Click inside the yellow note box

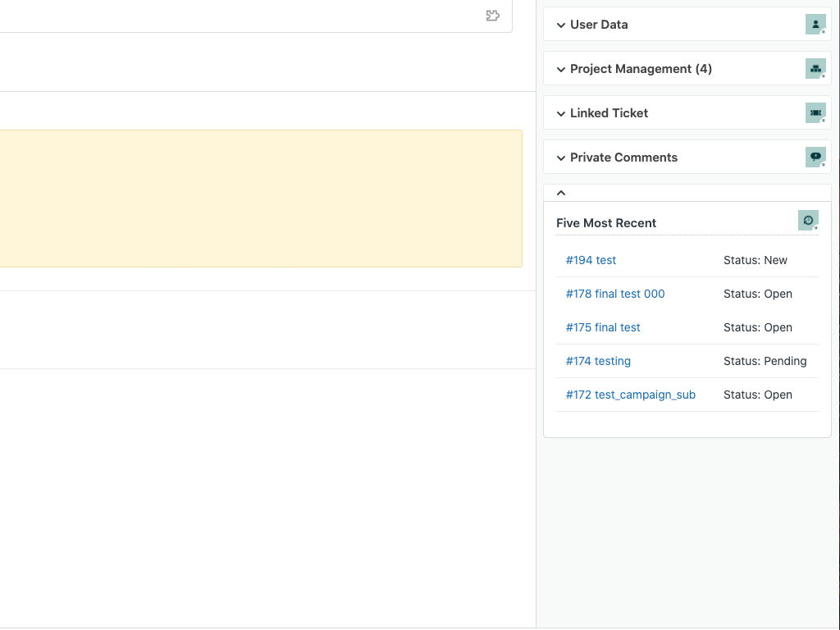[x=259, y=199]
